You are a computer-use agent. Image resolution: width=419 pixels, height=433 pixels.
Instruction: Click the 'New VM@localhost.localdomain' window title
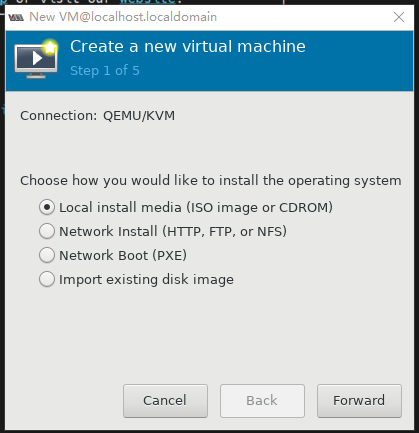point(123,17)
